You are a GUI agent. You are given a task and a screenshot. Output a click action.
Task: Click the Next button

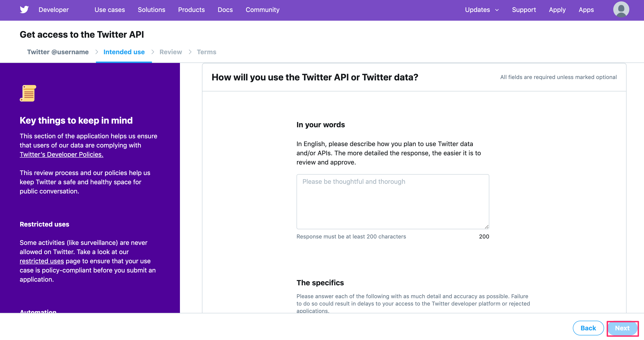[622, 328]
